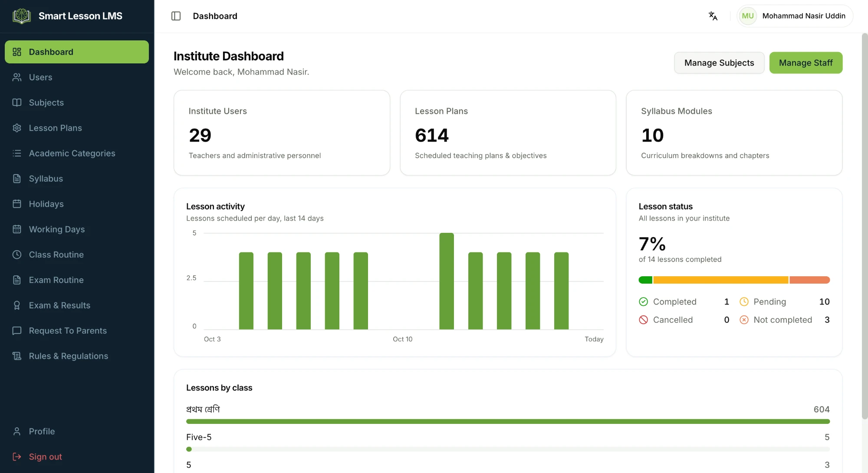Click the page vertical scrollbar
Image resolution: width=868 pixels, height=473 pixels.
coord(865,226)
